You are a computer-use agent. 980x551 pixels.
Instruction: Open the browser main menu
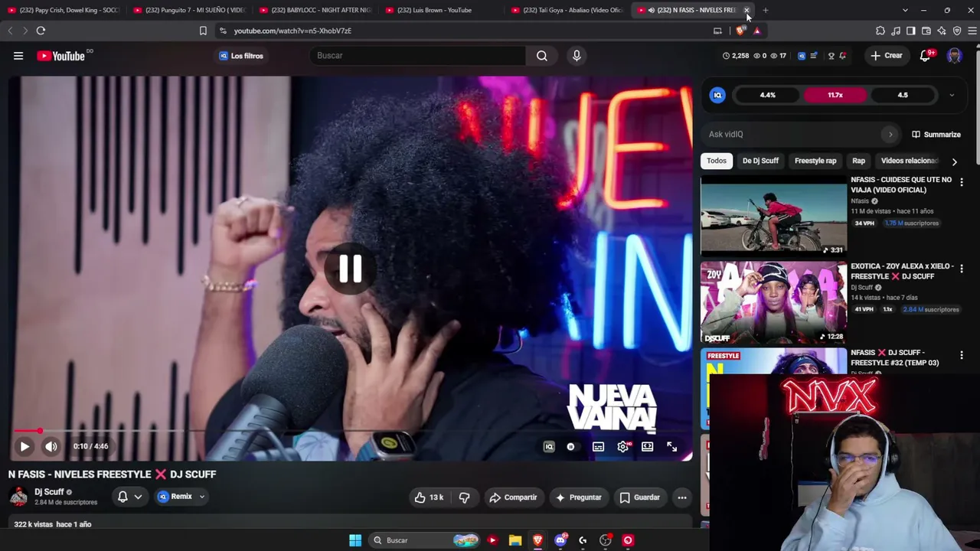point(972,31)
